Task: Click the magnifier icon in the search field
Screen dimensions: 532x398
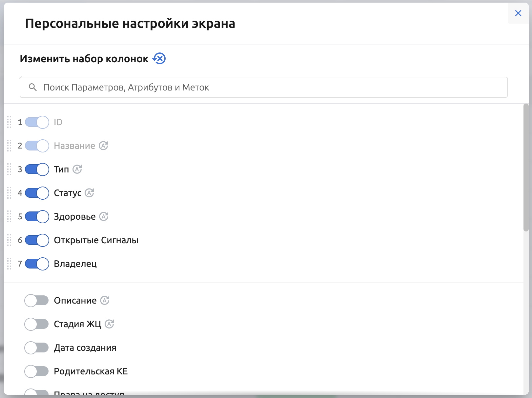Action: (x=33, y=87)
